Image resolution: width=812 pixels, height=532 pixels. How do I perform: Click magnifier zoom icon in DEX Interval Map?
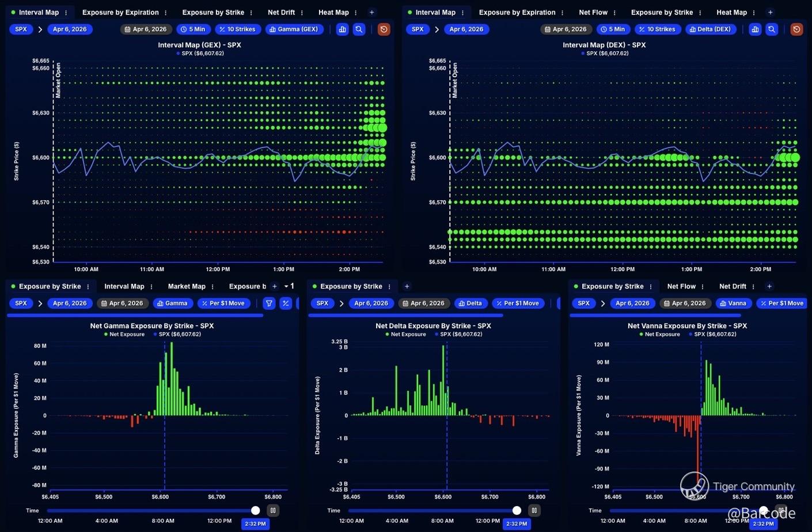tap(772, 29)
